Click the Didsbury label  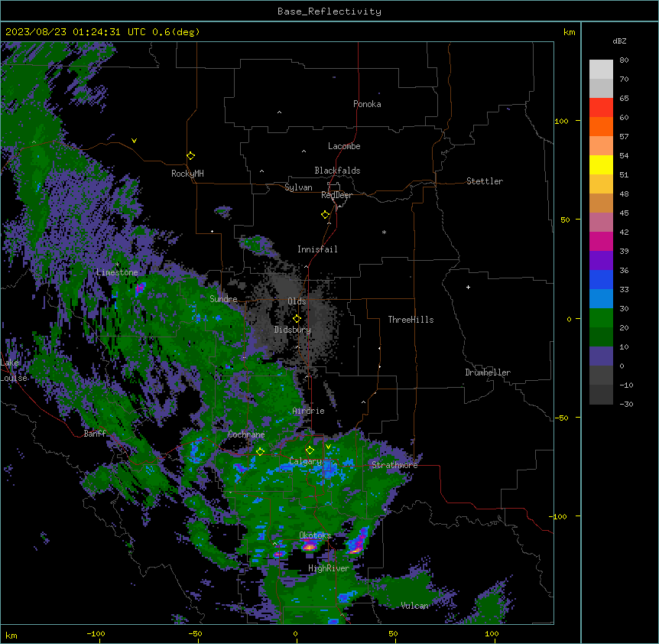293,330
